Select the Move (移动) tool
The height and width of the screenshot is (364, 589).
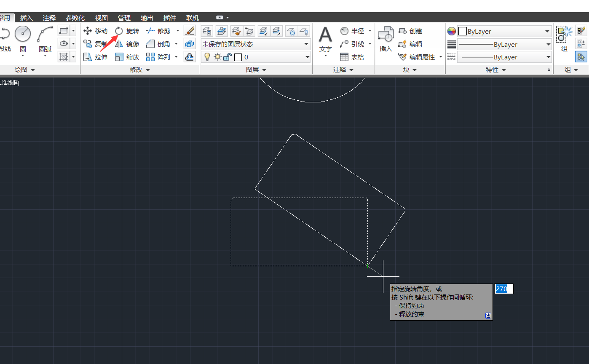click(96, 31)
